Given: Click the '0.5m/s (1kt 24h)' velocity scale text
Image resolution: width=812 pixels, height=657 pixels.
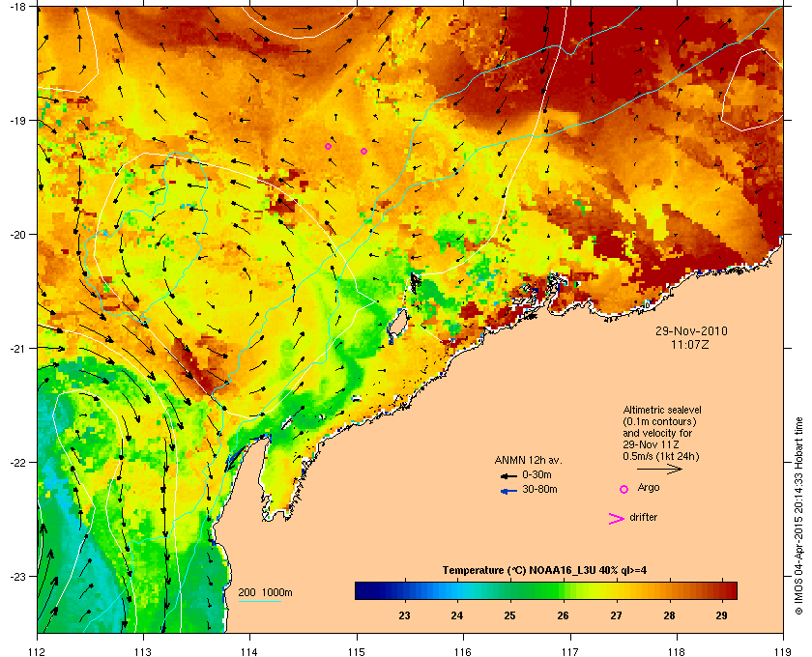Looking at the screenshot, I should 661,456.
